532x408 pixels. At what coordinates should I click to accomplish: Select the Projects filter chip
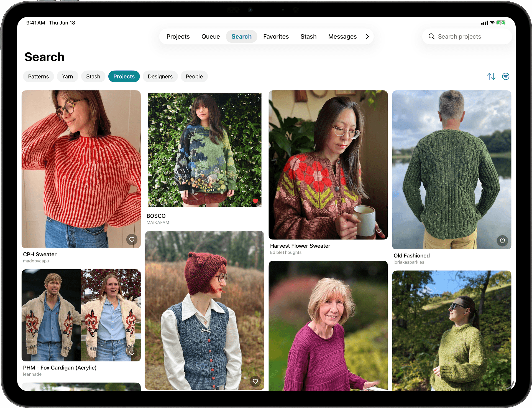pyautogui.click(x=124, y=77)
